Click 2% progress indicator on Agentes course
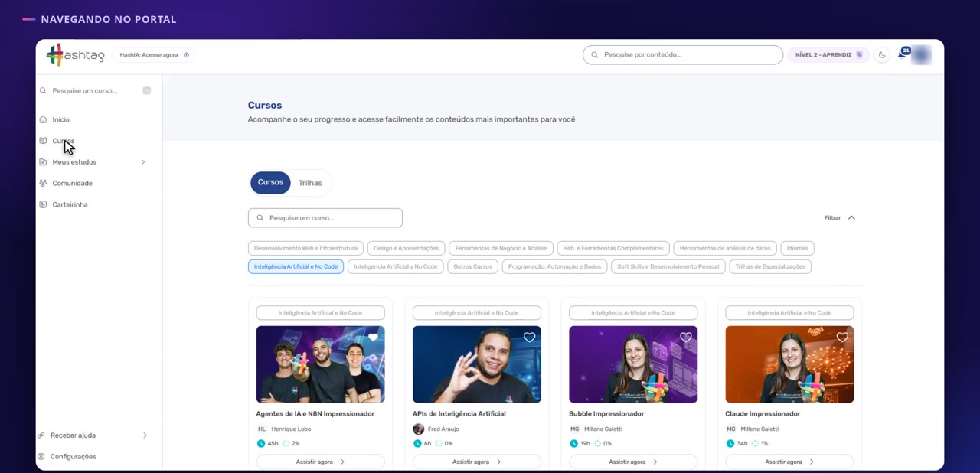The height and width of the screenshot is (473, 980). (292, 444)
